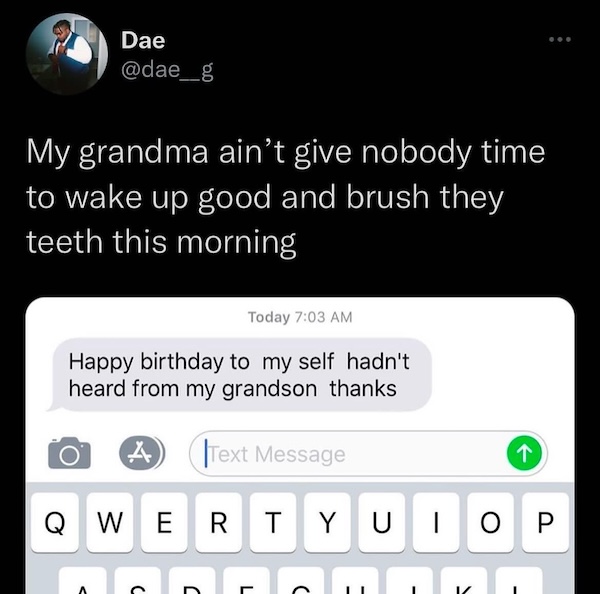The height and width of the screenshot is (594, 600).
Task: Tap the Q key on keyboard
Action: pos(55,522)
